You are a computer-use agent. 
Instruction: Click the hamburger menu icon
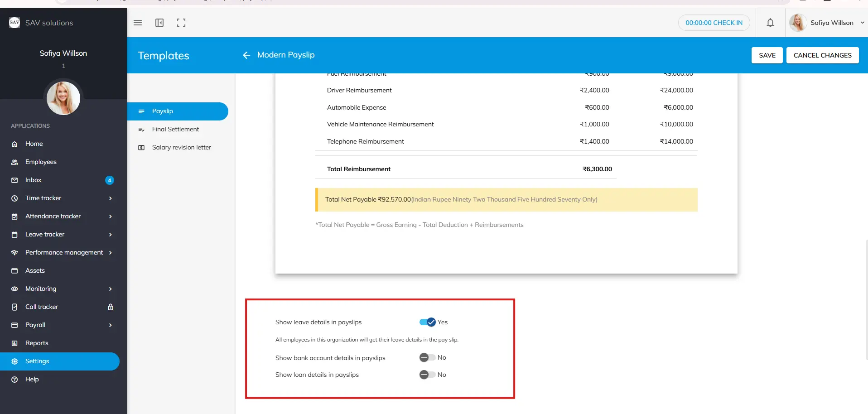[138, 23]
